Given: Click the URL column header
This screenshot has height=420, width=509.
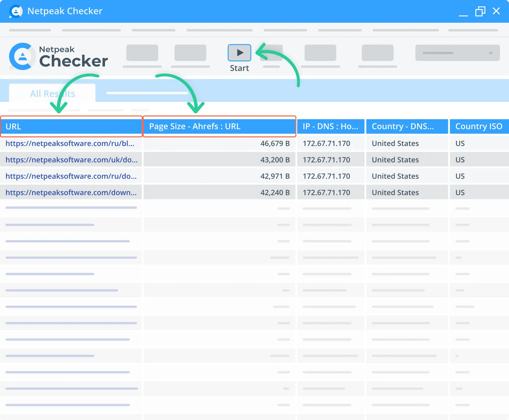Looking at the screenshot, I should tap(71, 126).
